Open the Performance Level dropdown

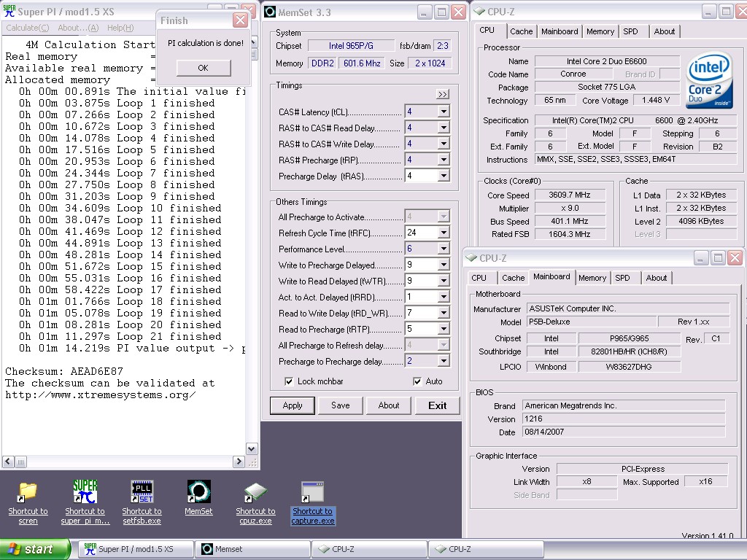pos(444,249)
